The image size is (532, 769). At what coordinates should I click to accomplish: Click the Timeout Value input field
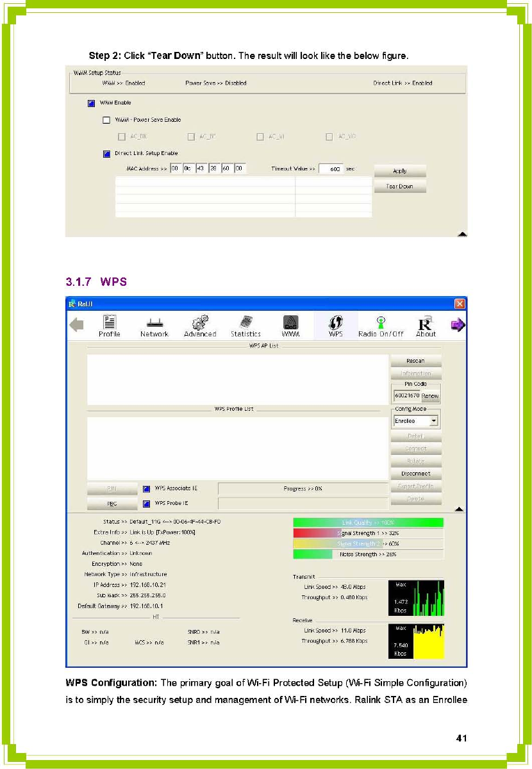pos(331,169)
